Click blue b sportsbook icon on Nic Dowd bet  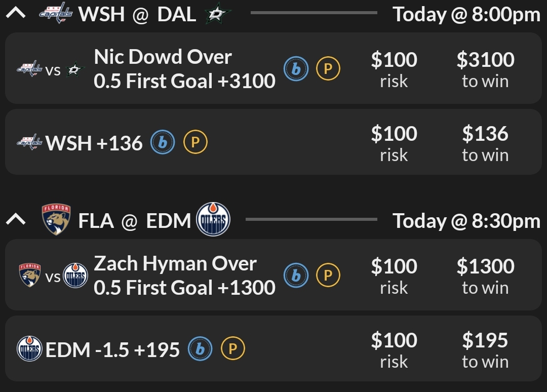(x=296, y=68)
